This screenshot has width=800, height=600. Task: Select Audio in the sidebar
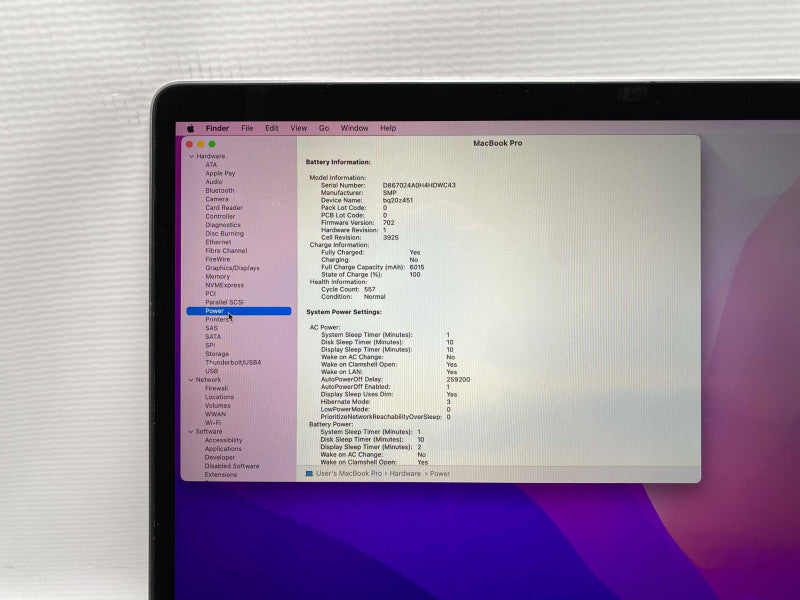coord(214,182)
